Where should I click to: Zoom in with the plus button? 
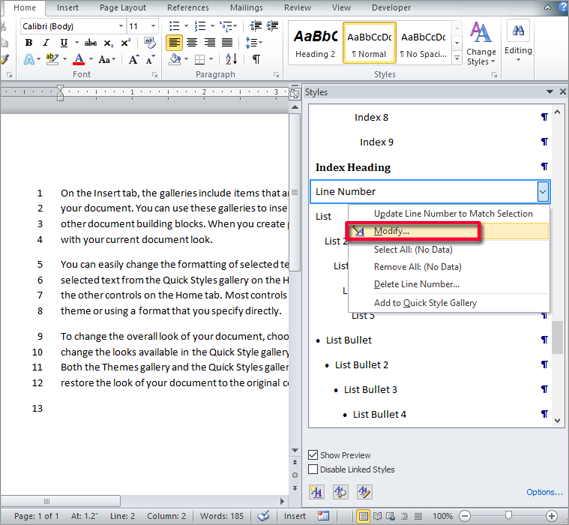(552, 516)
